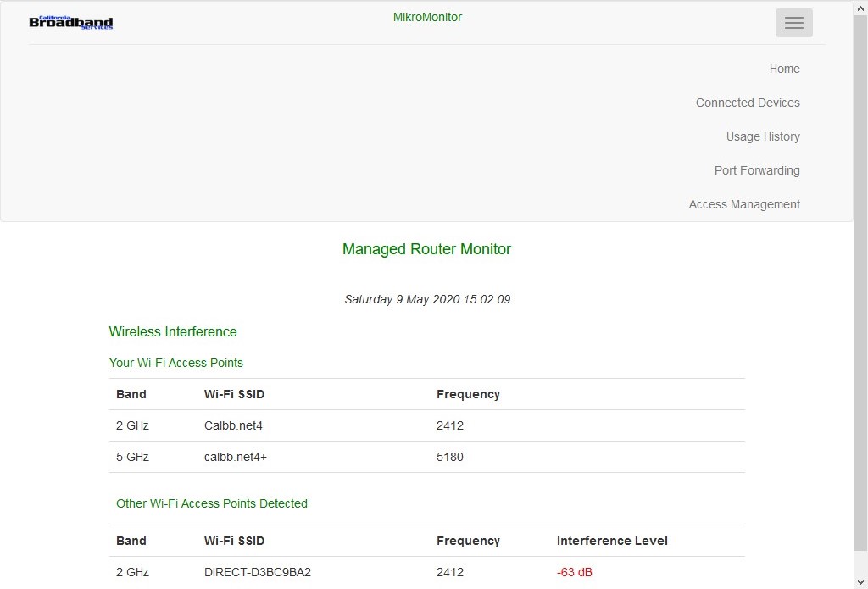
Task: Open Usage History from navigation
Action: point(762,136)
